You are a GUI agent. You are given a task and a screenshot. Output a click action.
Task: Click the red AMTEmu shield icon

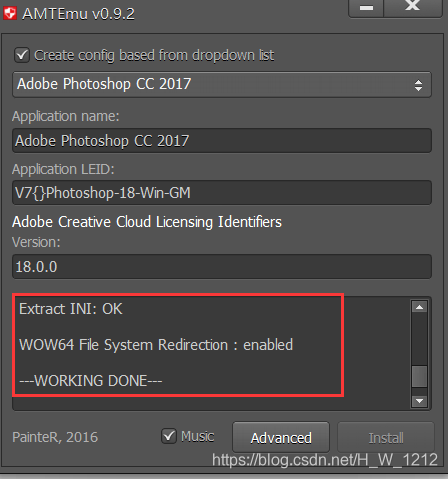pyautogui.click(x=10, y=13)
